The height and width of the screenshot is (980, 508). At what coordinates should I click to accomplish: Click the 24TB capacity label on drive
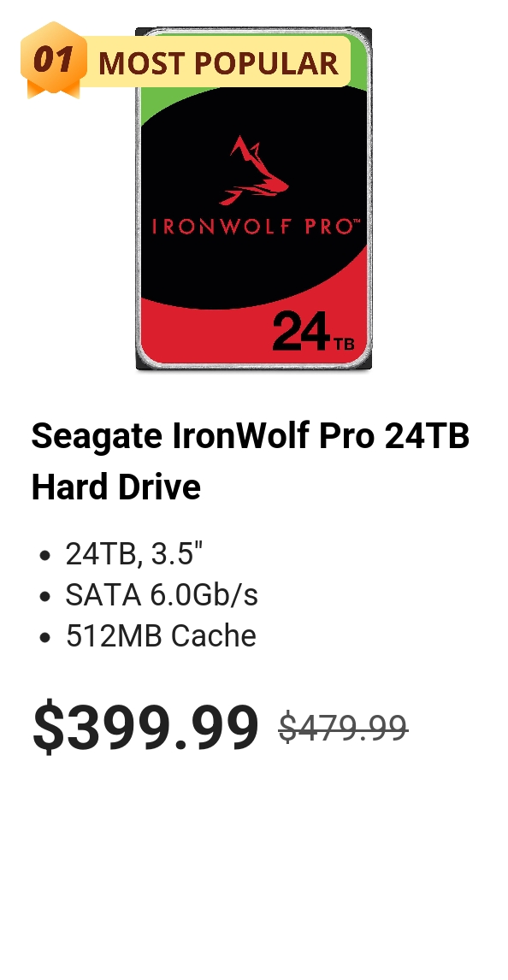click(x=314, y=332)
